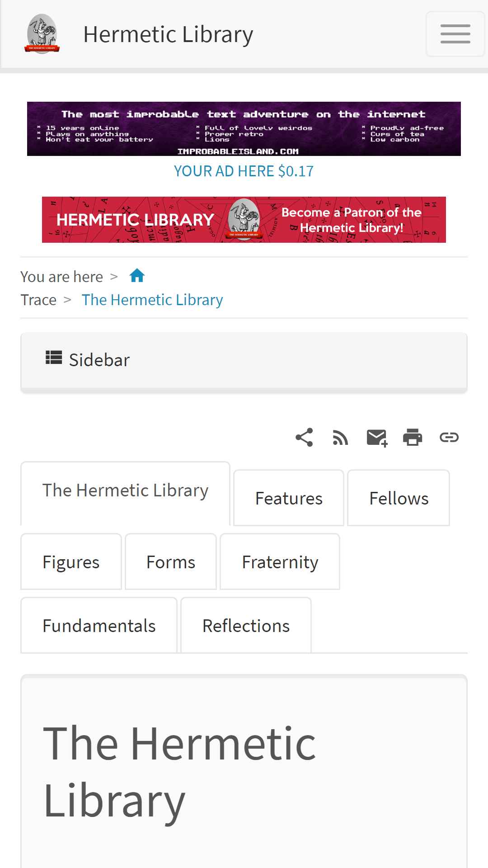488x868 pixels.
Task: Open the share icon options
Action: [304, 437]
